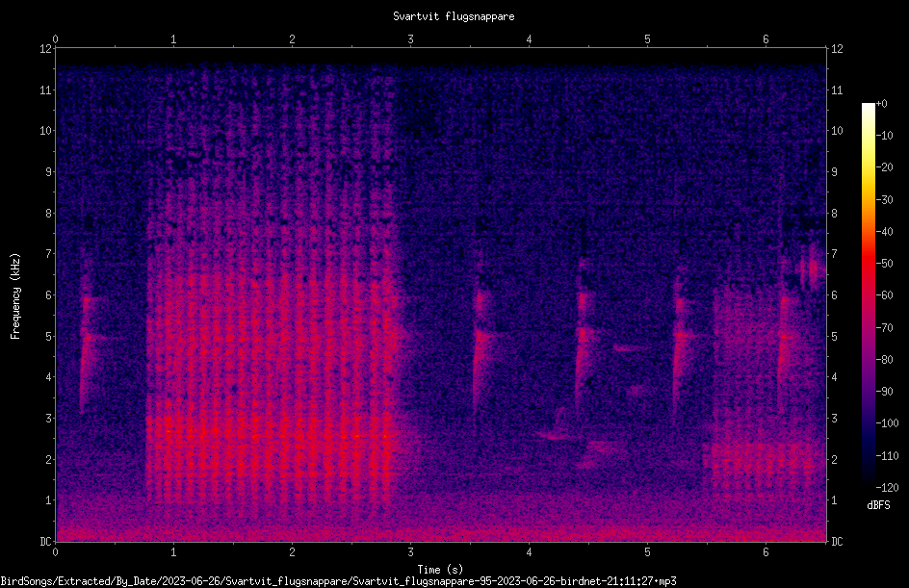
Task: Select the 'Time (s)' axis label
Action: [x=440, y=570]
